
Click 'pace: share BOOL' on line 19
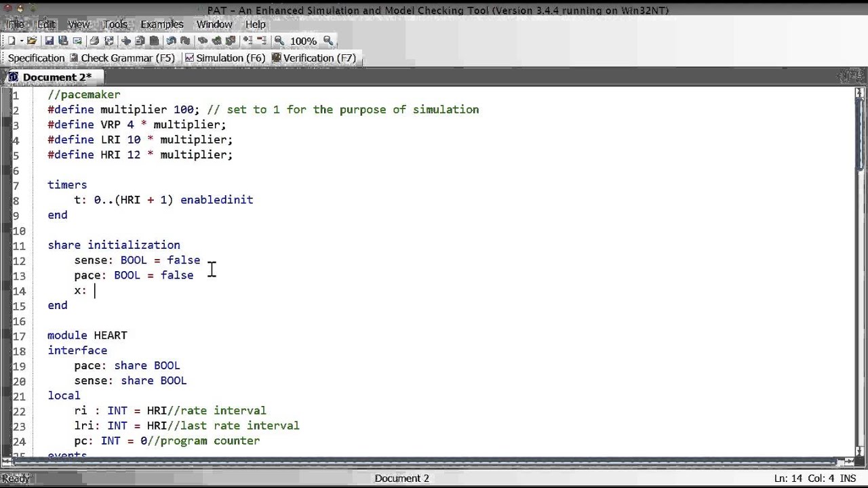[x=127, y=365]
